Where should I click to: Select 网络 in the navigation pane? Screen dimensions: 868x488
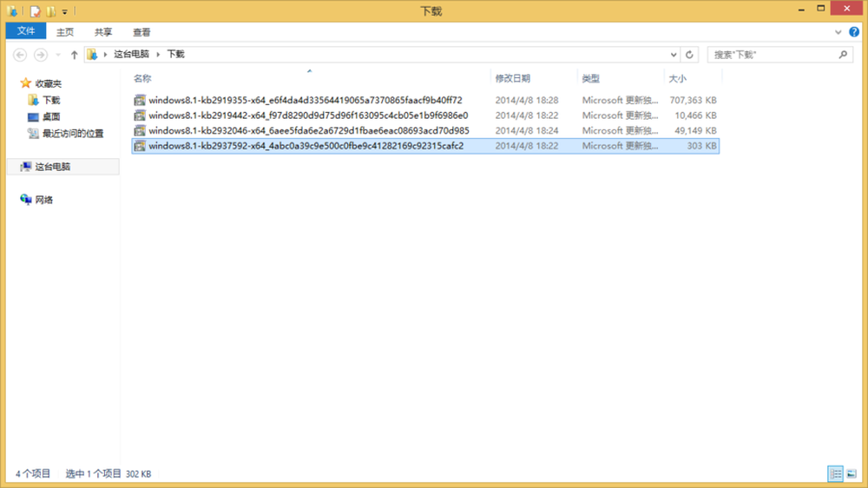coord(44,200)
